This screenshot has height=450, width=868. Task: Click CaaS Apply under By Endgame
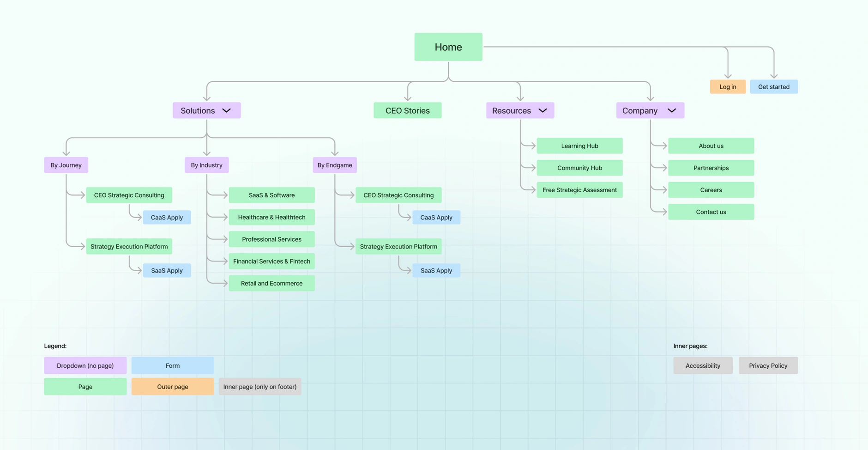tap(436, 217)
